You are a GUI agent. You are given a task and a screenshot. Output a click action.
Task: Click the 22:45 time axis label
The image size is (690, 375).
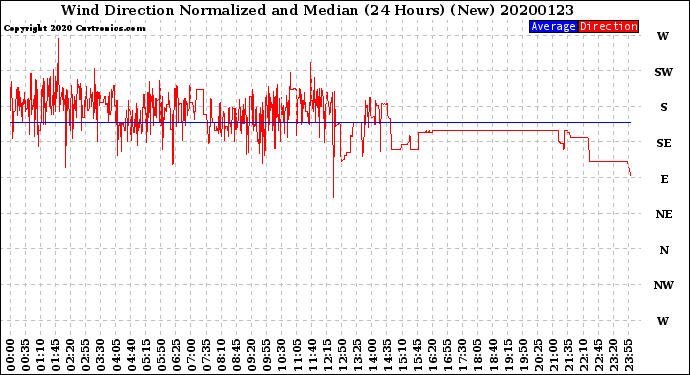[598, 355]
